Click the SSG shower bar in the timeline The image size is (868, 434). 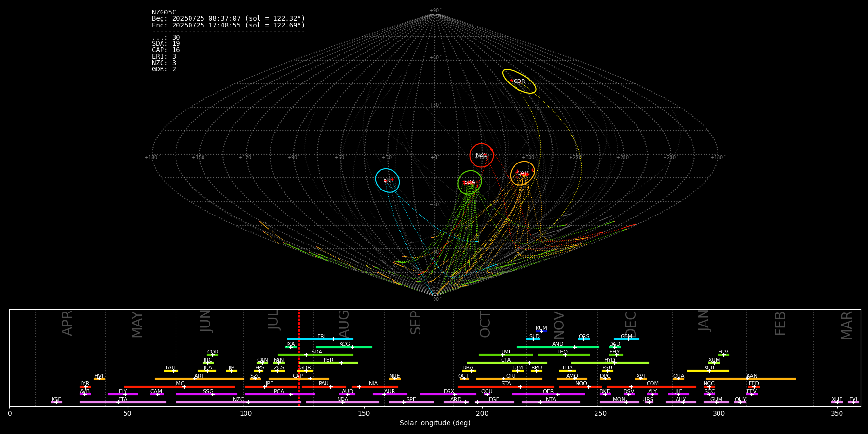click(206, 394)
